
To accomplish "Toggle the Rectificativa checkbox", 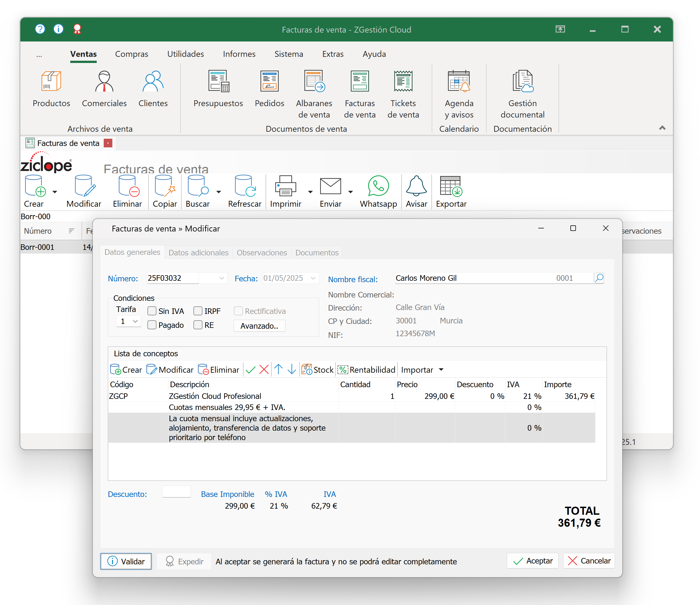I will [x=238, y=311].
